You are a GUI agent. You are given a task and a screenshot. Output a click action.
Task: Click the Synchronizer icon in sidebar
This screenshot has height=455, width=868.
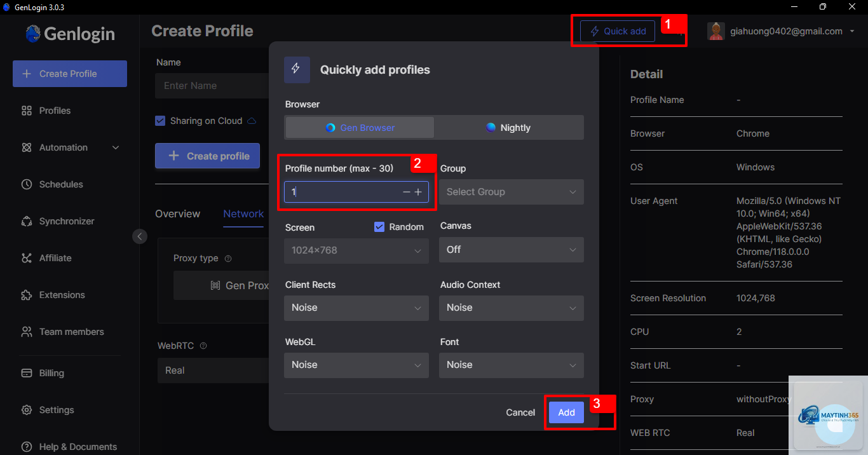[x=27, y=221]
